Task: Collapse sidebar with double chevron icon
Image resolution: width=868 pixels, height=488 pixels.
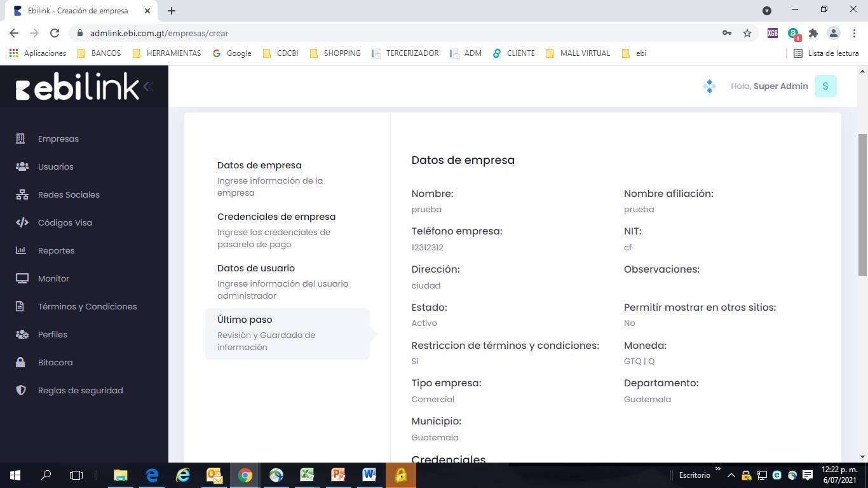Action: pos(148,86)
